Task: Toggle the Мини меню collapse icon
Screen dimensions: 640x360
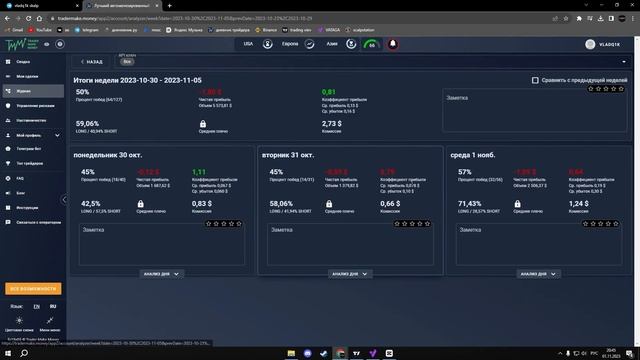Action: (x=49, y=320)
